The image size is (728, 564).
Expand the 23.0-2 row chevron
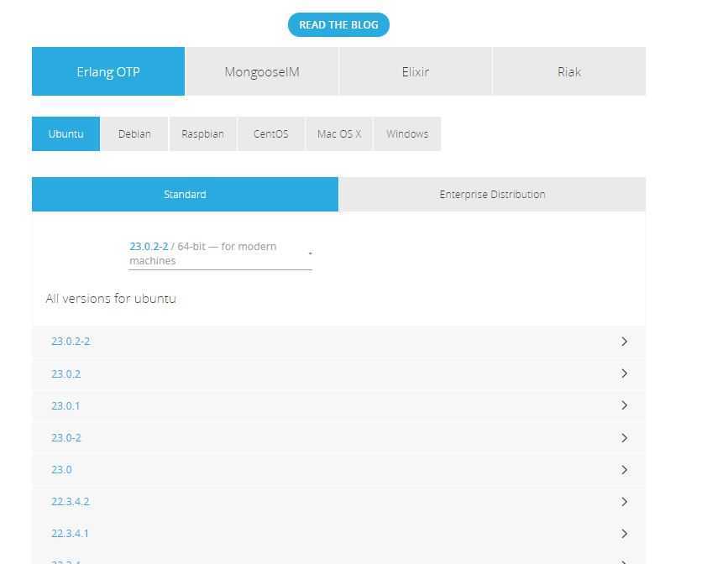tap(625, 438)
